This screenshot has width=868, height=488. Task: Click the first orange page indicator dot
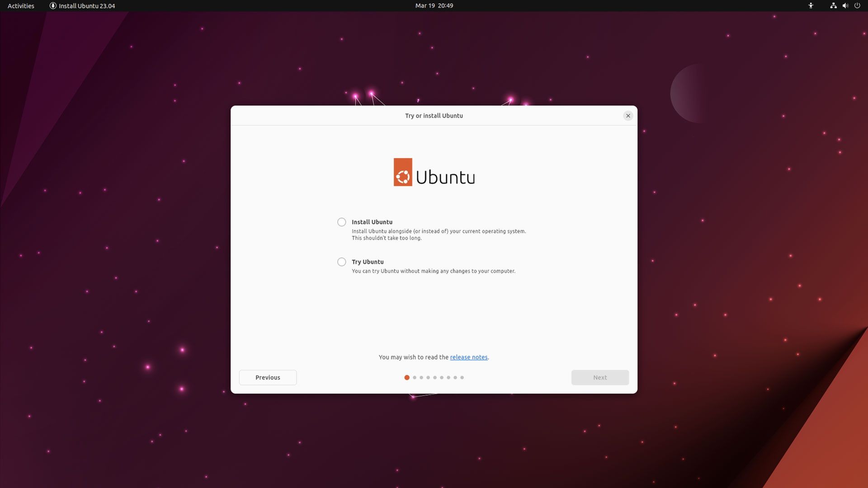pos(407,377)
